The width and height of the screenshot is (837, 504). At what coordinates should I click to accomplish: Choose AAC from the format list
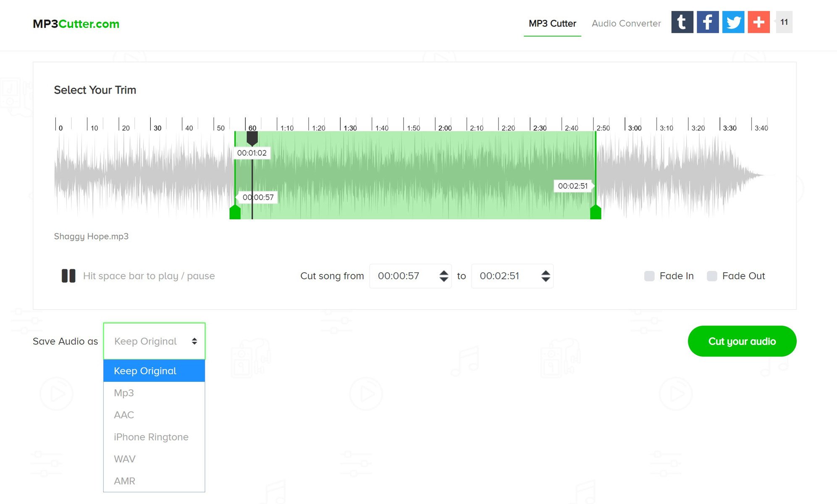[154, 415]
